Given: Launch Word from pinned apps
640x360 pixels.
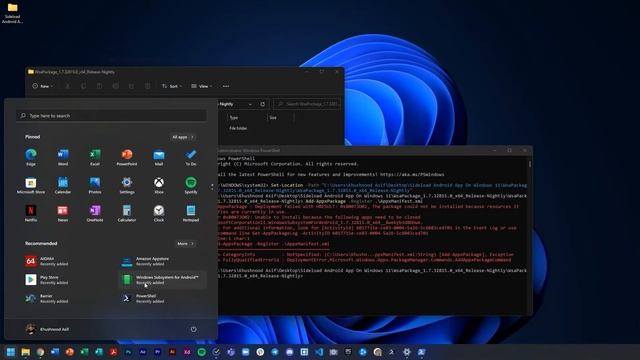Looking at the screenshot, I should click(63, 157).
